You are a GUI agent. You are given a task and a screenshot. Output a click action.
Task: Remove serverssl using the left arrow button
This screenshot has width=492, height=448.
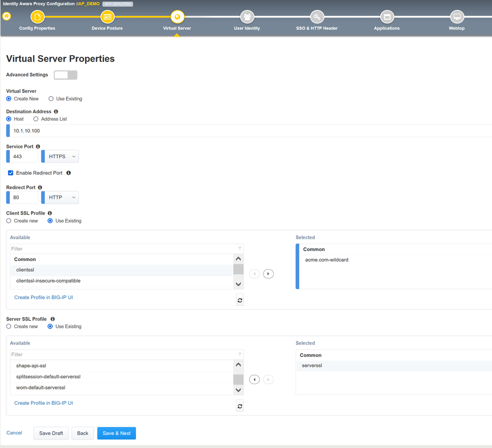[x=255, y=380]
